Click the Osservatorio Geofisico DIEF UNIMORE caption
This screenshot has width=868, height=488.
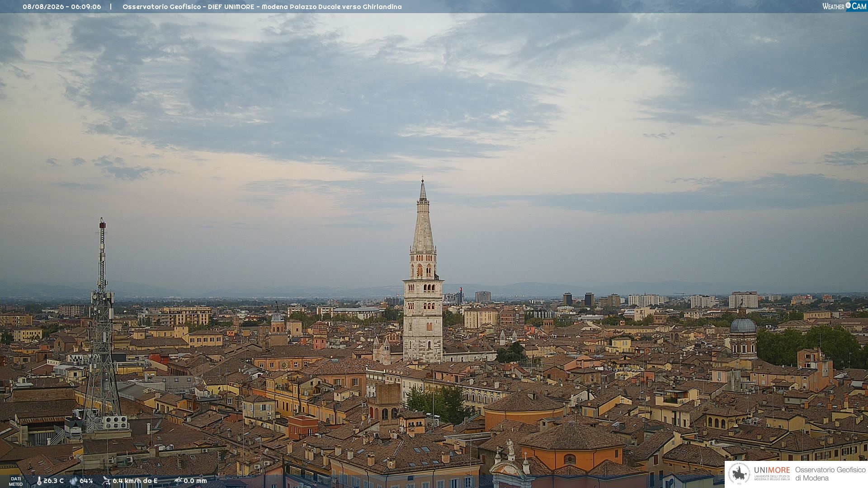262,7
